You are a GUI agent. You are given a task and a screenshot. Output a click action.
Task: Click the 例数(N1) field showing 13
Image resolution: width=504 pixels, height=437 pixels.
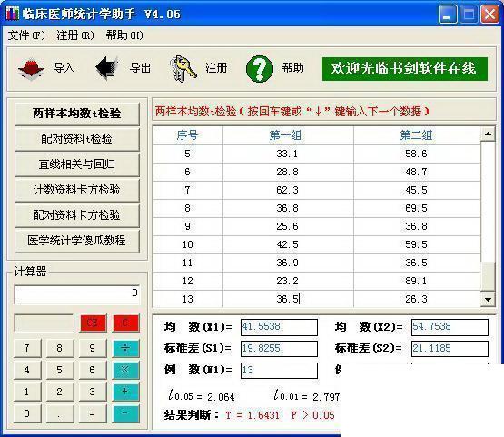pos(279,371)
